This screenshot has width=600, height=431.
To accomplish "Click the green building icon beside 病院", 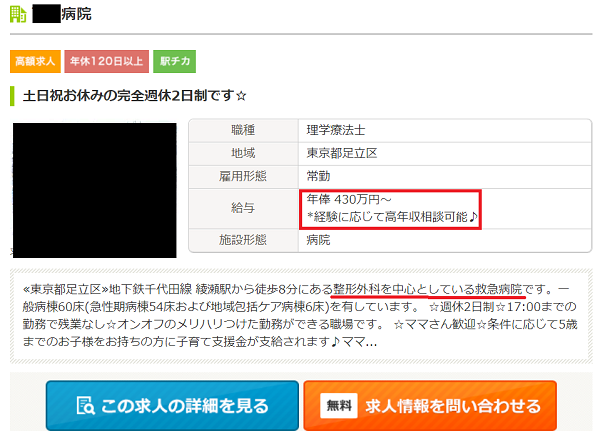I will [18, 15].
